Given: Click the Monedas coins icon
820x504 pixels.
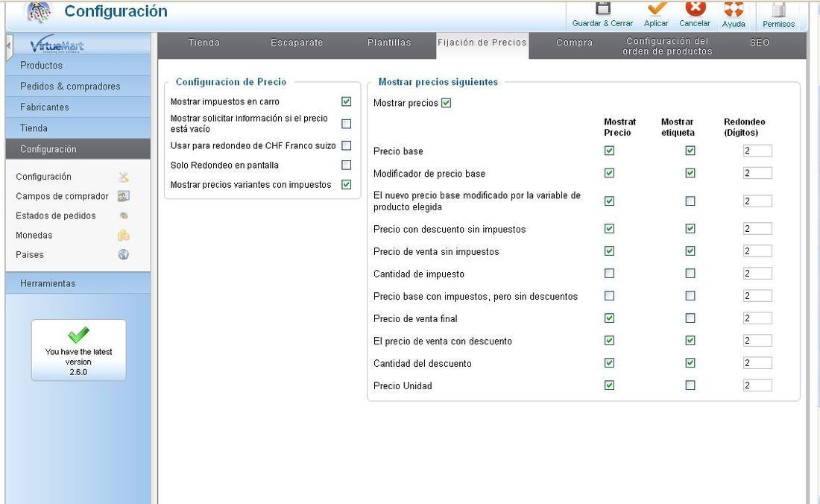Looking at the screenshot, I should click(124, 236).
